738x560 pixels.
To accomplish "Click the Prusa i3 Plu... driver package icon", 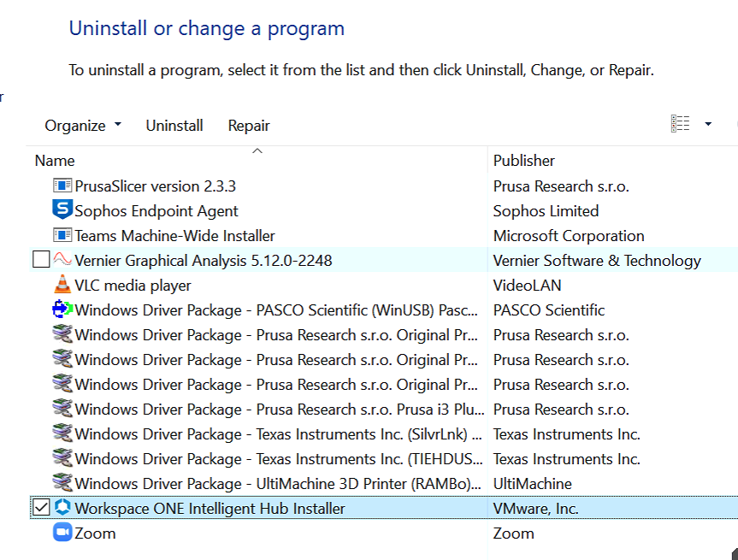I will [x=62, y=409].
